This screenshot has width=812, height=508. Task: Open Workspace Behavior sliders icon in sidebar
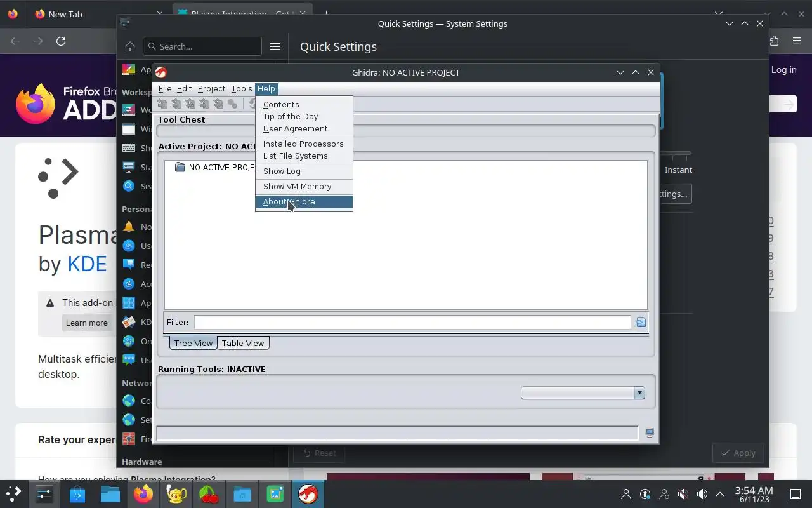click(x=129, y=110)
